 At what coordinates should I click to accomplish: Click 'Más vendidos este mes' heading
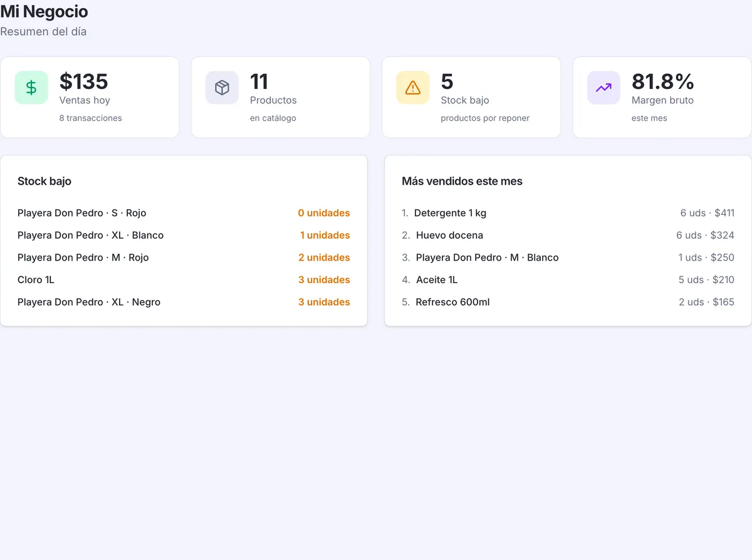point(462,181)
